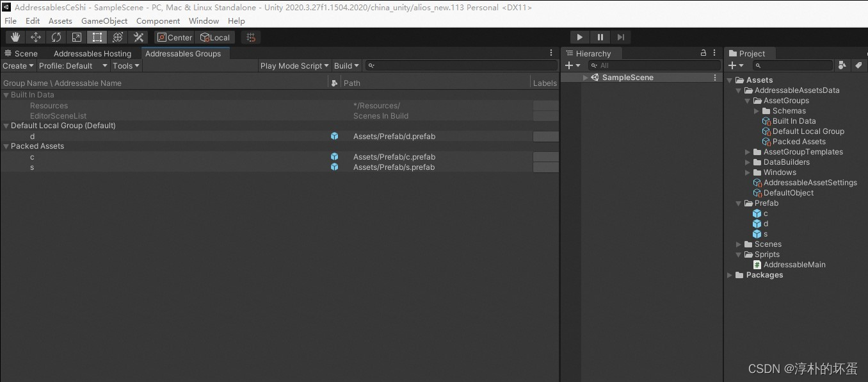Switch to Addressables Hosting tab
This screenshot has height=382, width=868.
coord(92,53)
